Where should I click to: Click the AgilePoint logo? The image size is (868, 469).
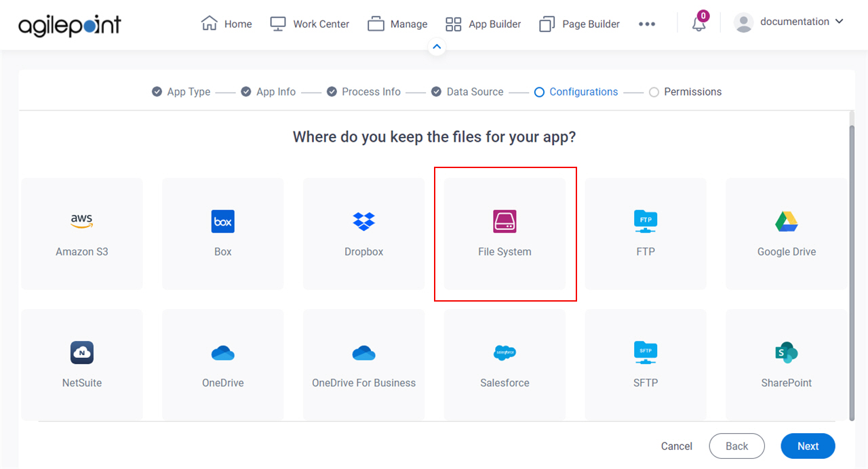click(x=70, y=25)
